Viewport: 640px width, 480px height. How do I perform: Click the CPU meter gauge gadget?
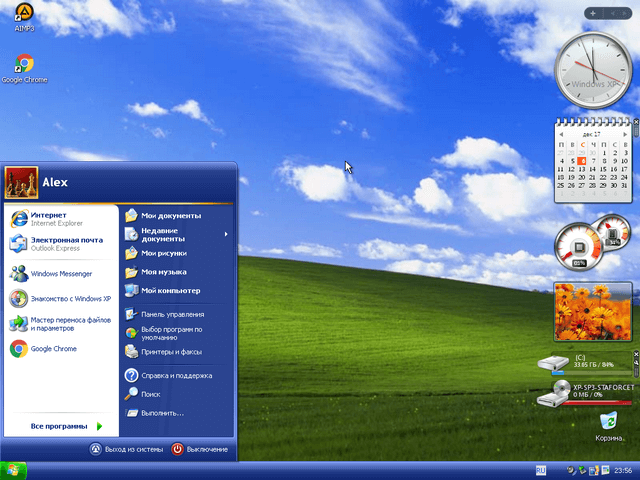tap(579, 247)
